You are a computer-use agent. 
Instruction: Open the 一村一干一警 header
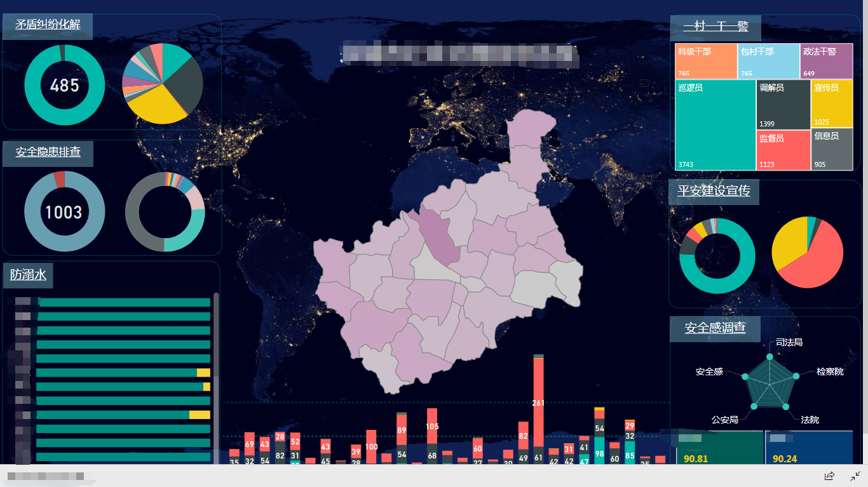coord(715,27)
